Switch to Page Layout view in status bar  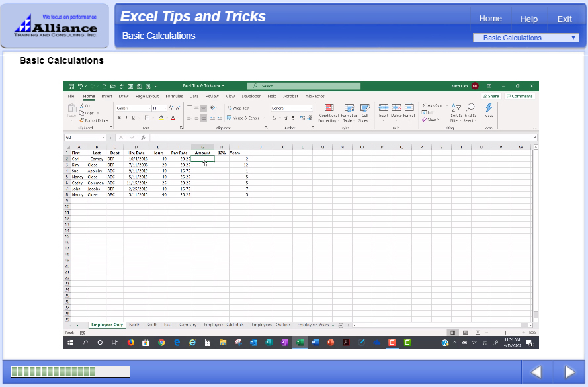(463, 332)
